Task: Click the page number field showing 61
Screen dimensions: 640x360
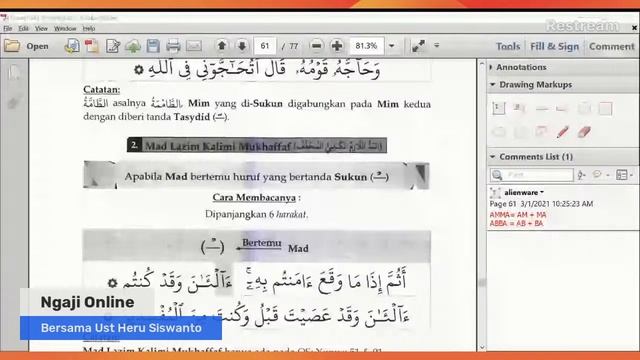Action: pyautogui.click(x=264, y=46)
